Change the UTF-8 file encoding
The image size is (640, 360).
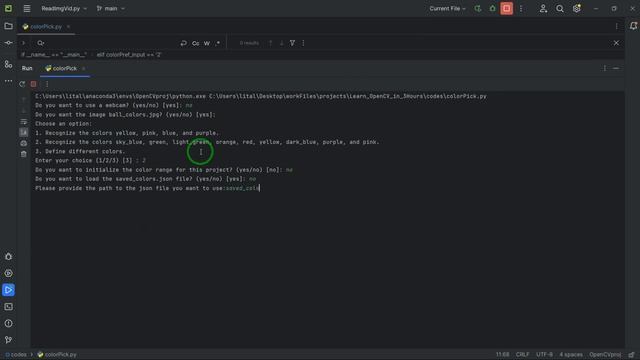pyautogui.click(x=544, y=354)
